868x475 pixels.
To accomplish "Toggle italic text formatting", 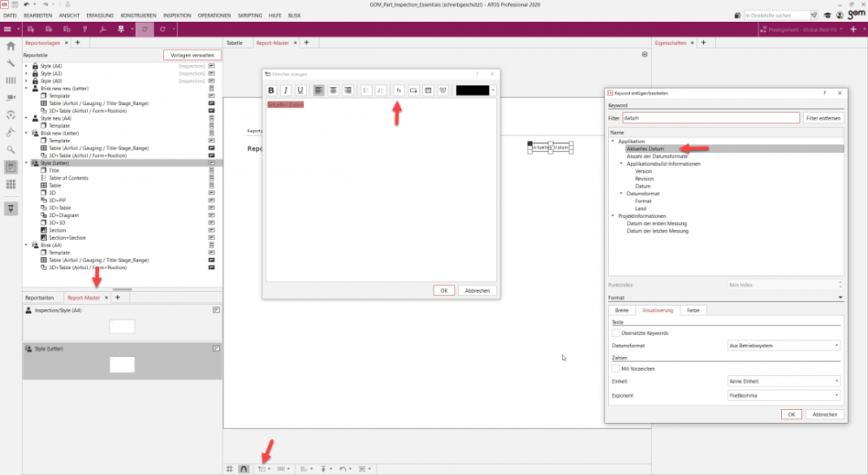I will click(x=286, y=90).
